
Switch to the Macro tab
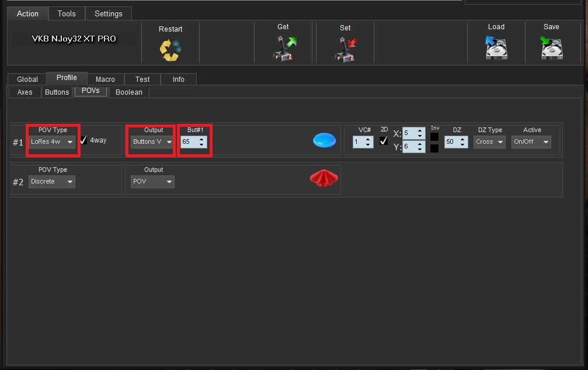[x=105, y=79]
